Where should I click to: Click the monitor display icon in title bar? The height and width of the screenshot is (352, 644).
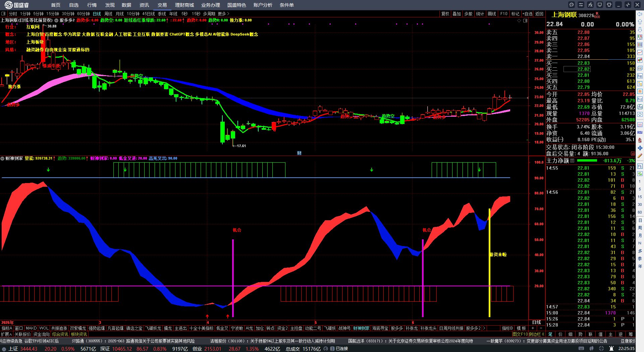[600, 5]
